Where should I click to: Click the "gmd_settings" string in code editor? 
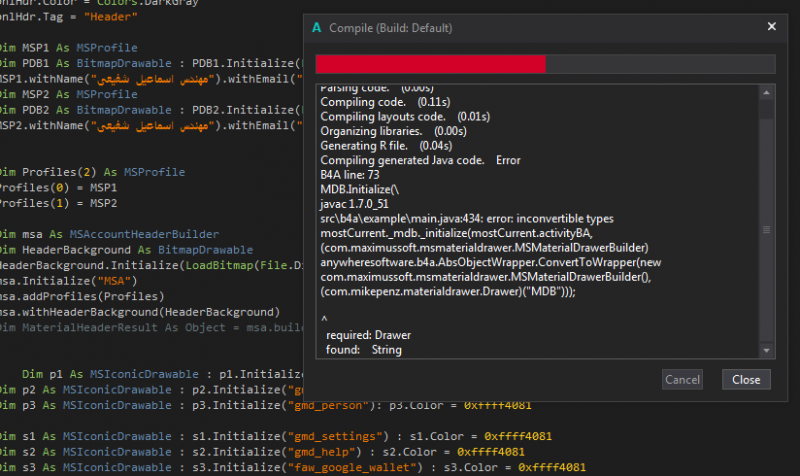pos(333,436)
